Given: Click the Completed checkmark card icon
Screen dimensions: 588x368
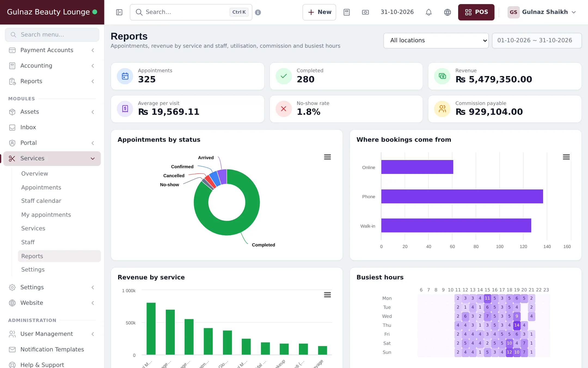Looking at the screenshot, I should (x=284, y=76).
